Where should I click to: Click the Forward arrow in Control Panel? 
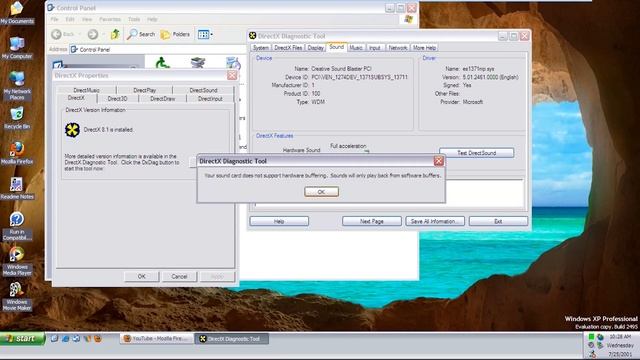tap(93, 34)
